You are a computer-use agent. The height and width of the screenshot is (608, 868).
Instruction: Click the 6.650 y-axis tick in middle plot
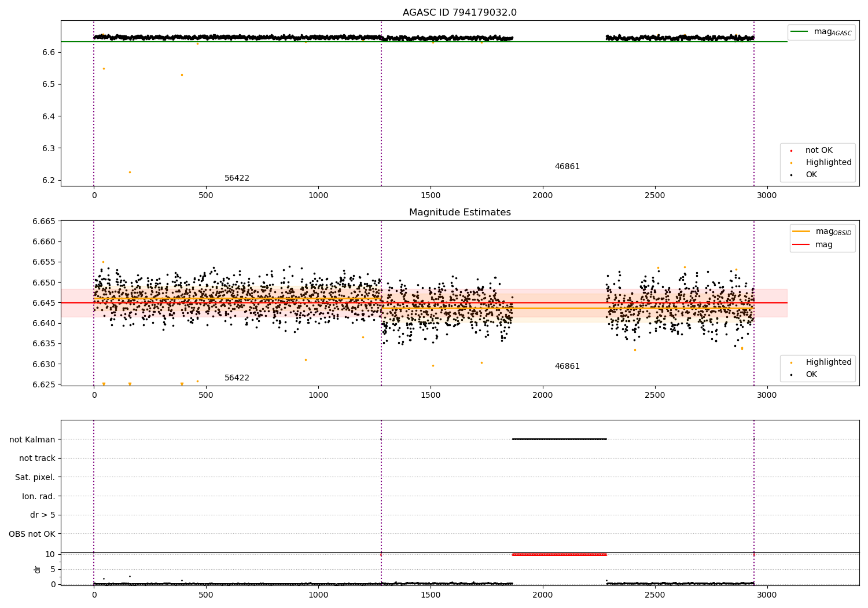(x=44, y=283)
